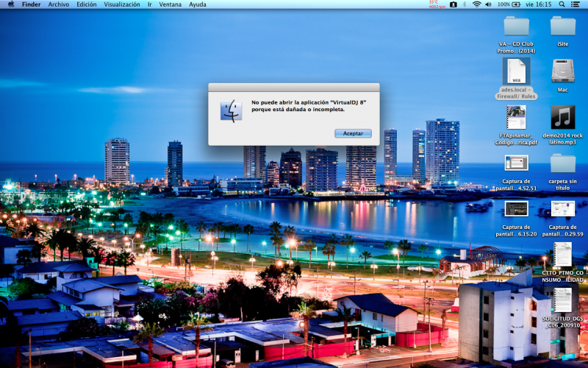The height and width of the screenshot is (368, 588).
Task: Click the dialog title bar
Action: (294, 88)
